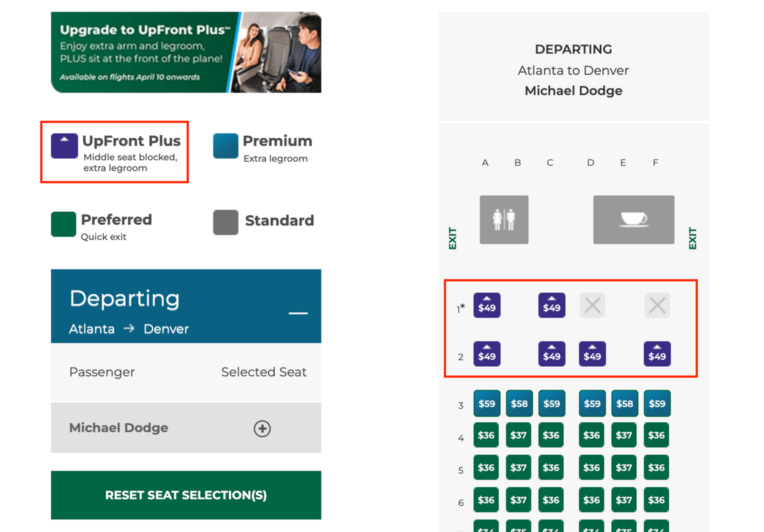The width and height of the screenshot is (764, 532).
Task: Choose UpFront Plus seat 2D
Action: 592,354
